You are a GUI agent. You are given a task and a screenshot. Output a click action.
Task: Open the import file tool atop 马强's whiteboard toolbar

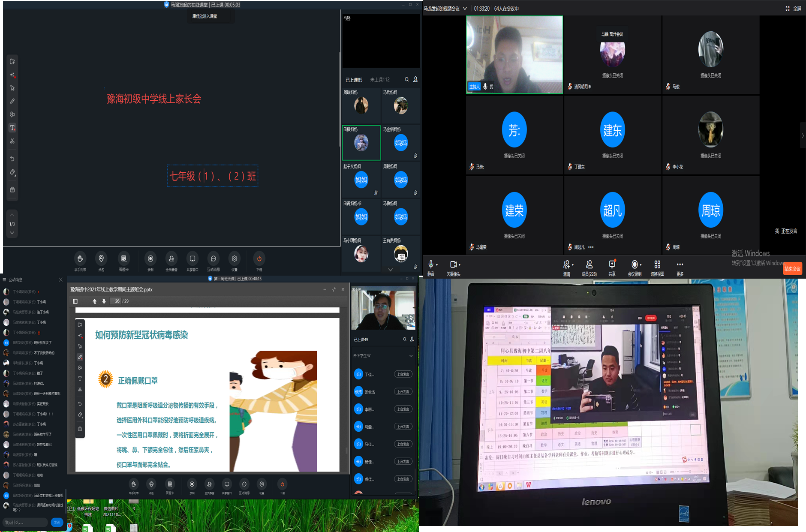click(12, 62)
